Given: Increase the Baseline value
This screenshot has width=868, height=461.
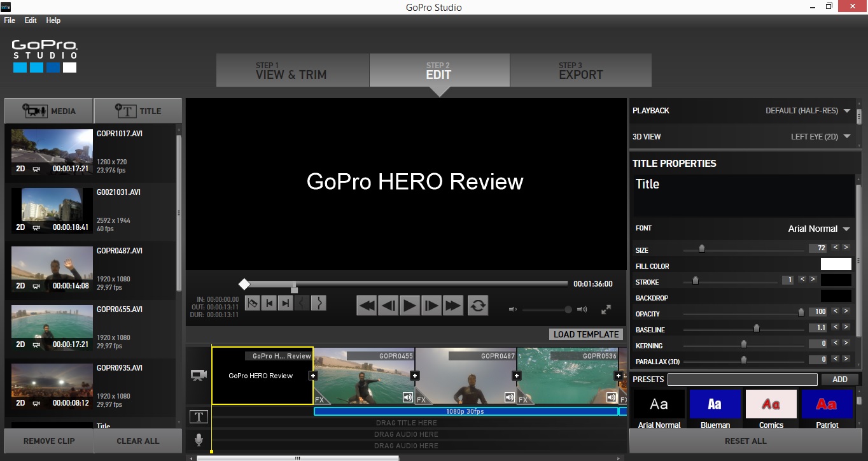Looking at the screenshot, I should point(846,327).
